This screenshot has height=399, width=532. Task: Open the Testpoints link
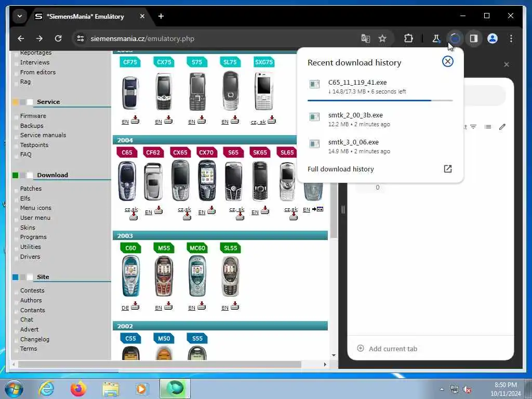point(34,145)
